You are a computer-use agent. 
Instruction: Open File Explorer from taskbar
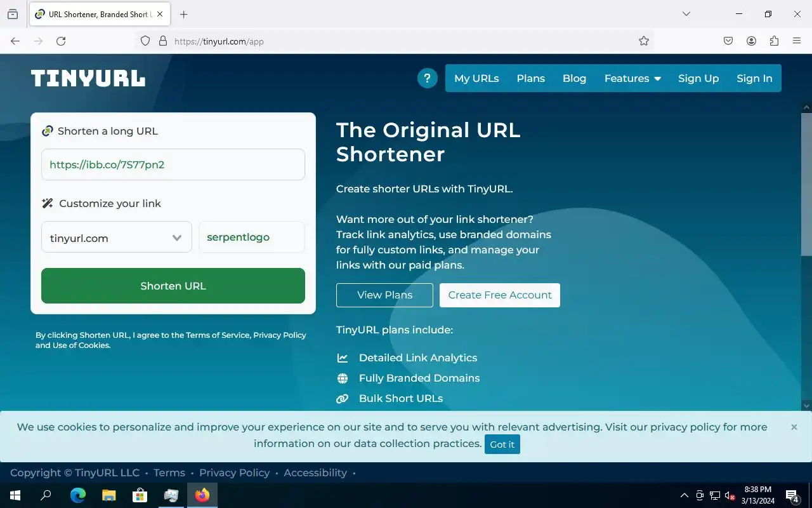108,495
